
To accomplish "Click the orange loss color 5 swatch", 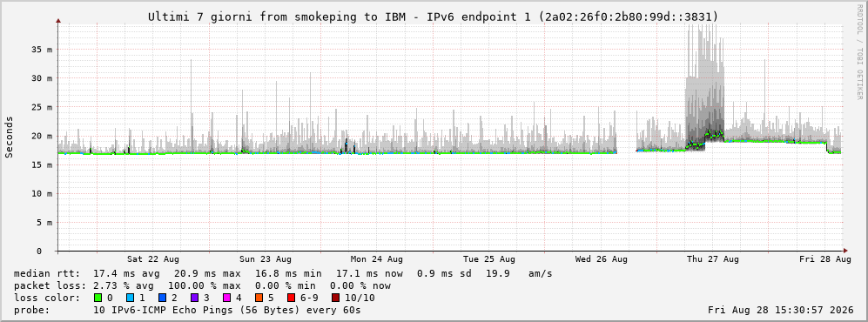I will click(259, 298).
